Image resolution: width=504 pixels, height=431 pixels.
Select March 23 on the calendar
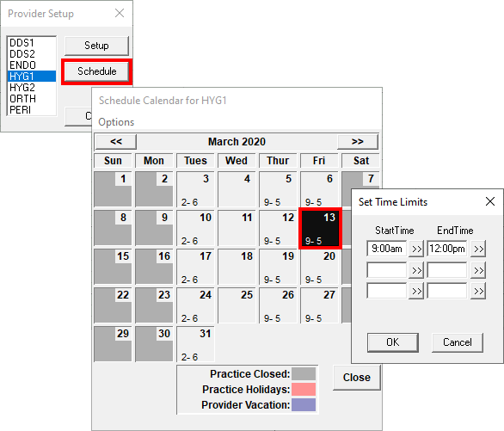point(154,305)
